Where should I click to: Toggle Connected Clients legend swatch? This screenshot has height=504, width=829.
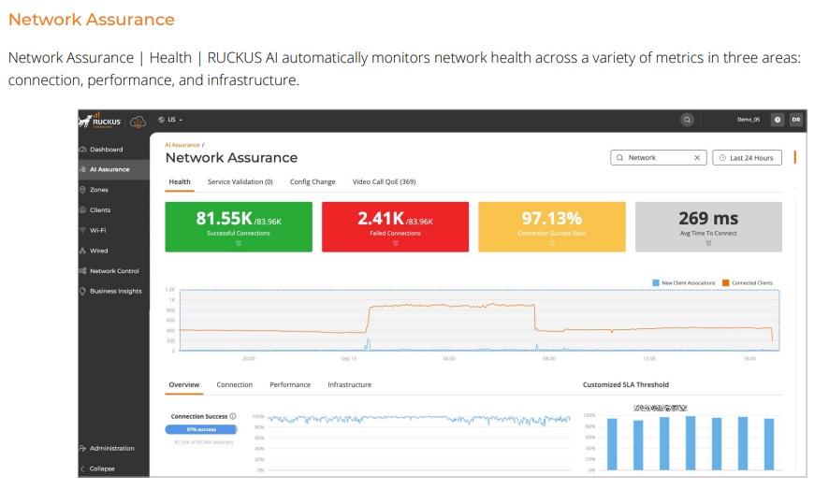[726, 283]
